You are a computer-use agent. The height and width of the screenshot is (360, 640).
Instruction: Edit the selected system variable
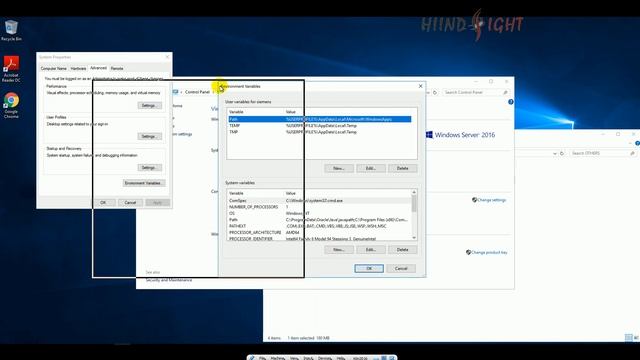371,249
